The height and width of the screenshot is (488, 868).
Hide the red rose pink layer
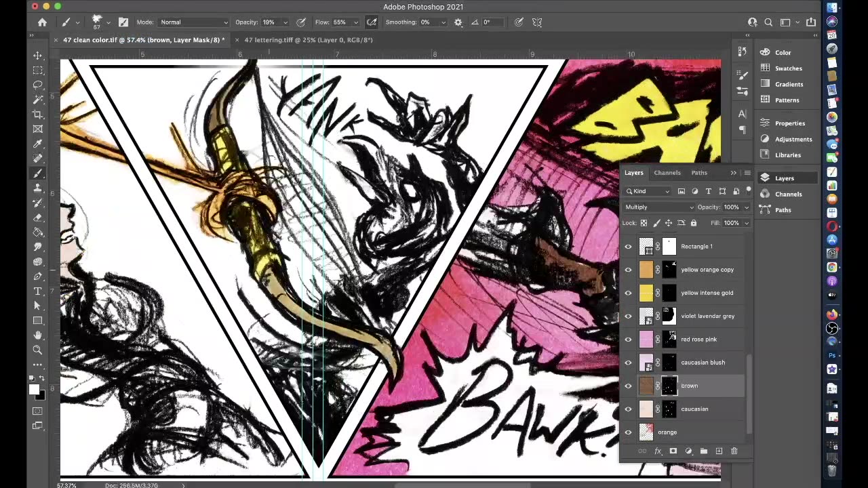tap(628, 340)
